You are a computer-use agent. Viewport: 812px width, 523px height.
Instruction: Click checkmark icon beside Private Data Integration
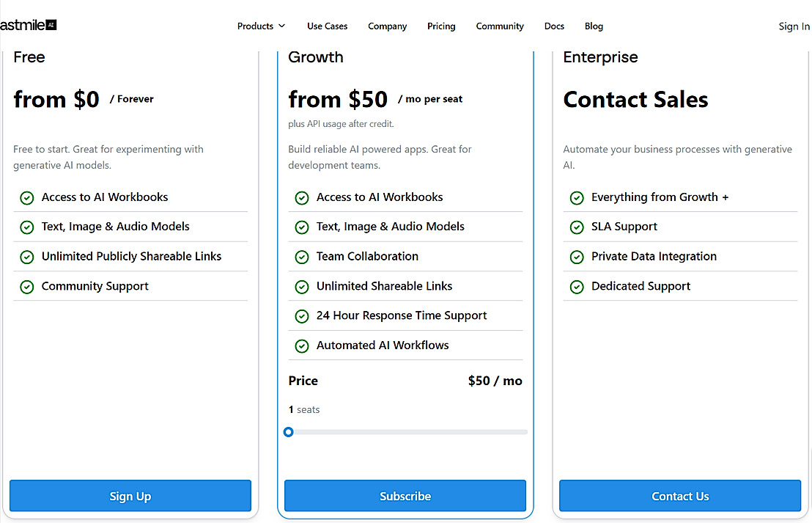[577, 257]
